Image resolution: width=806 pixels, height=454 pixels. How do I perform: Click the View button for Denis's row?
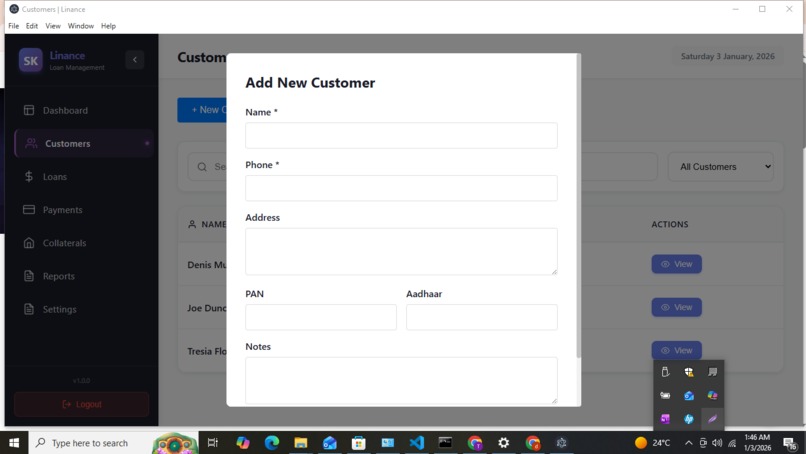(x=676, y=264)
